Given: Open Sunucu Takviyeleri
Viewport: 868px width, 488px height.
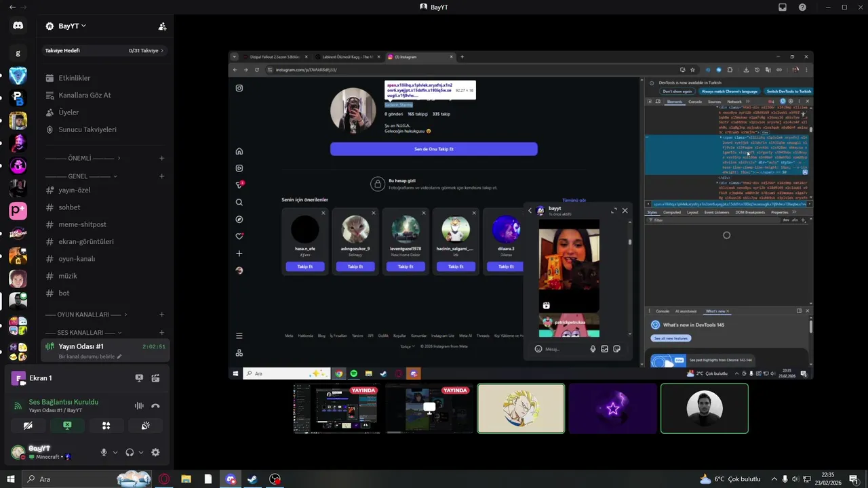Looking at the screenshot, I should [104, 129].
